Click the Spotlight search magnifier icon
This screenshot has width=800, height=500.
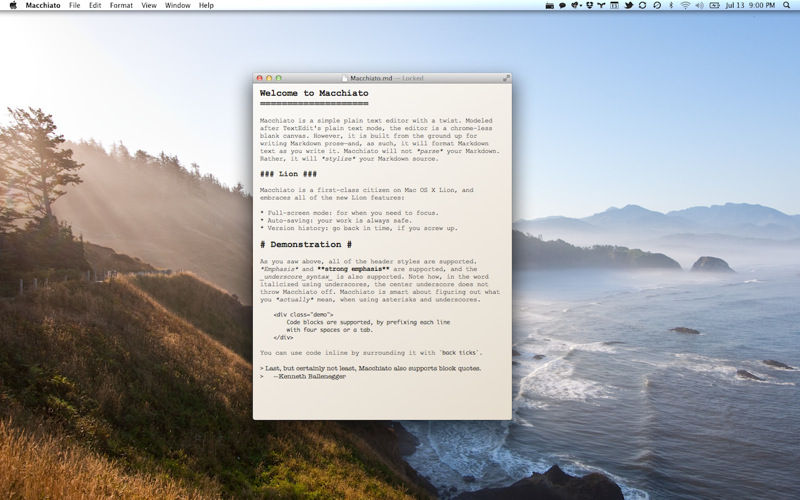pyautogui.click(x=786, y=5)
